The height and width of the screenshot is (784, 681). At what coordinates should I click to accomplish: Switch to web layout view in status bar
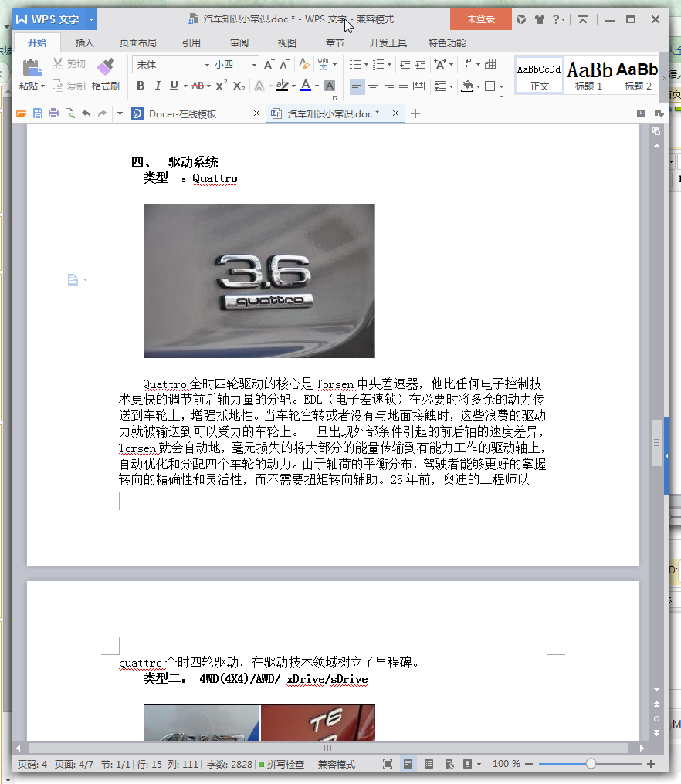click(x=449, y=764)
